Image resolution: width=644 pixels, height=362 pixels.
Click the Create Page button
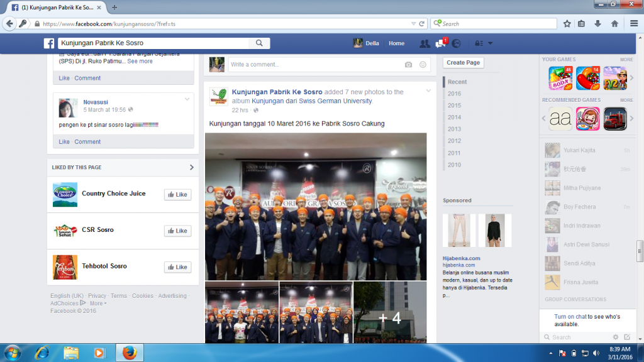click(x=463, y=62)
